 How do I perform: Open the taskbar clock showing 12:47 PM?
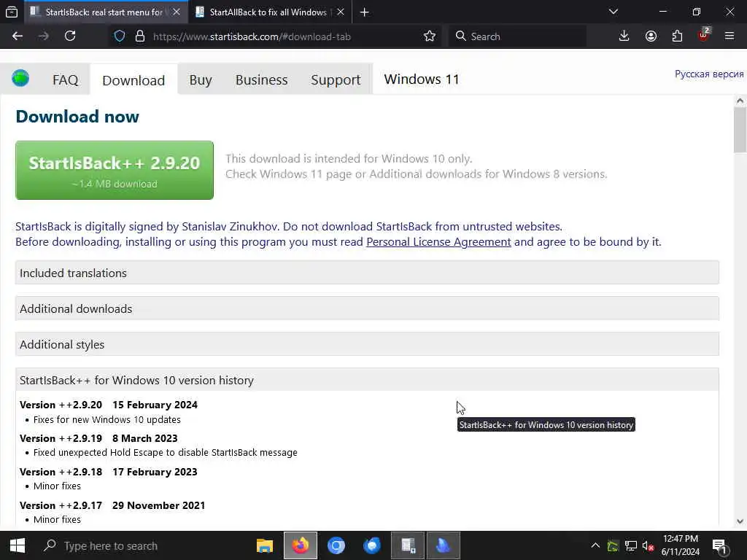pos(681,545)
